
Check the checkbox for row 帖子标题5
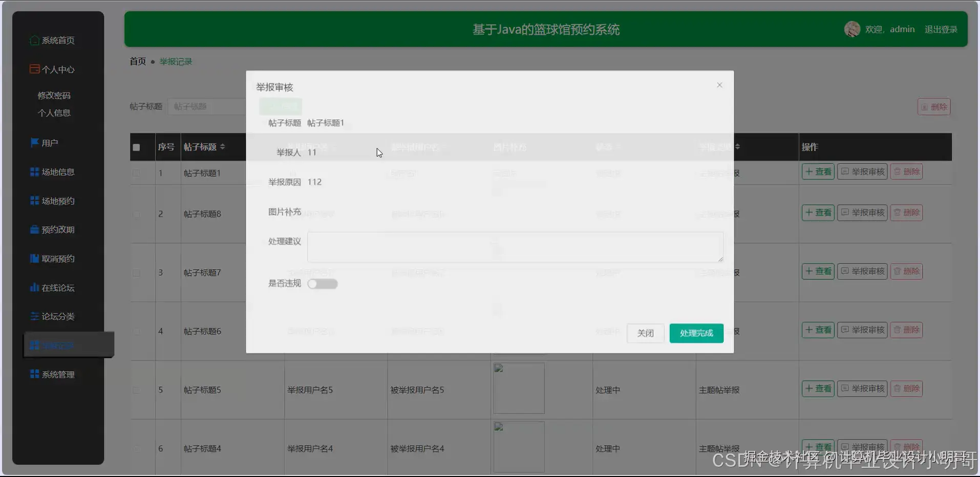(136, 390)
